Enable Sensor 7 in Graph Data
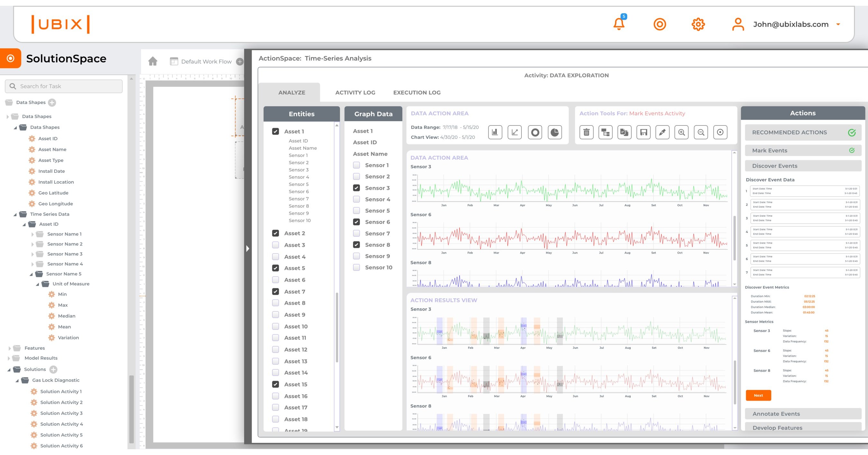The width and height of the screenshot is (868, 455). (356, 233)
